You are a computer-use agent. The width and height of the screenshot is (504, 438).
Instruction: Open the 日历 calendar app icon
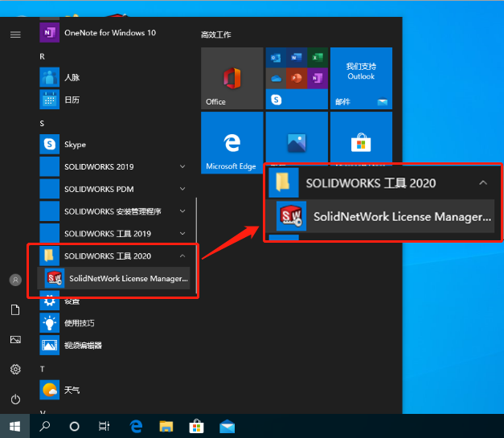pyautogui.click(x=49, y=100)
